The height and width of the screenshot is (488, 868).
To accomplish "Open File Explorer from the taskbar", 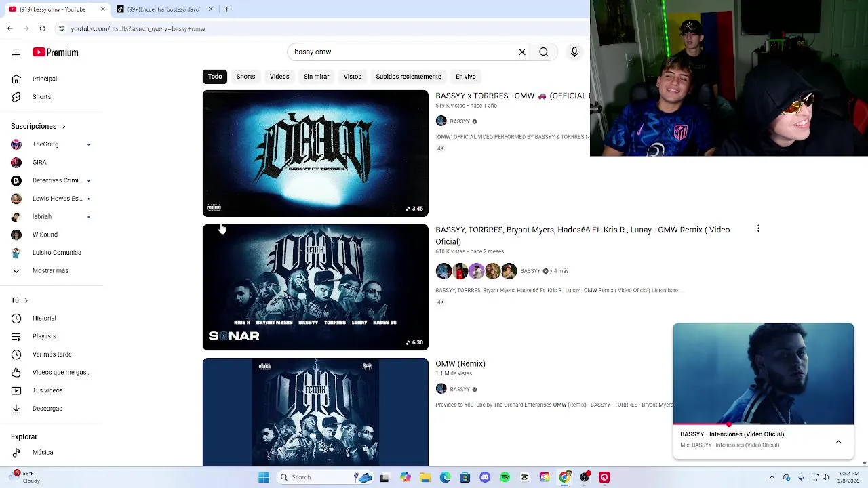I will tap(425, 477).
